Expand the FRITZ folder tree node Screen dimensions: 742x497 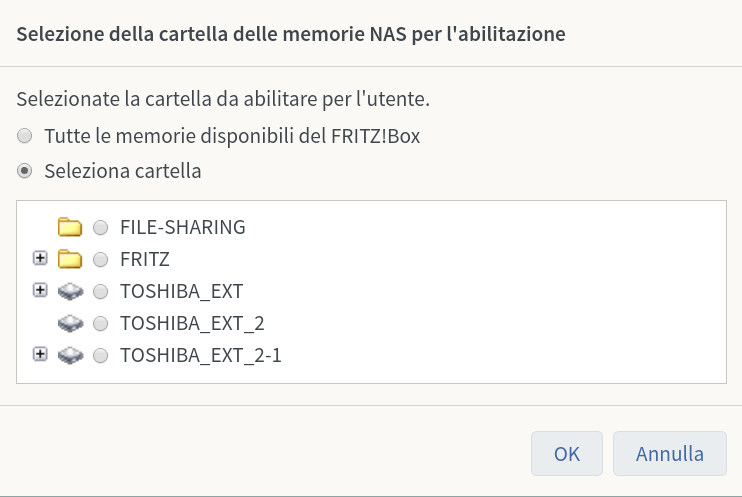point(40,259)
